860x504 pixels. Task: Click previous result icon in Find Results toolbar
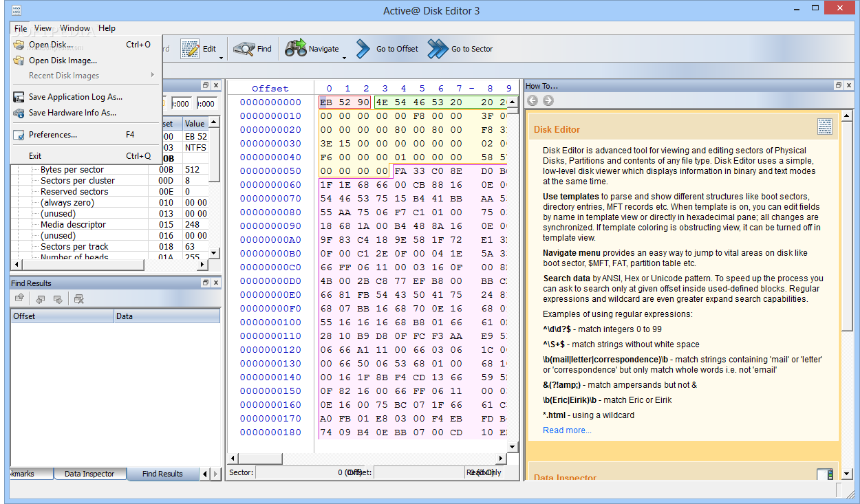point(41,298)
